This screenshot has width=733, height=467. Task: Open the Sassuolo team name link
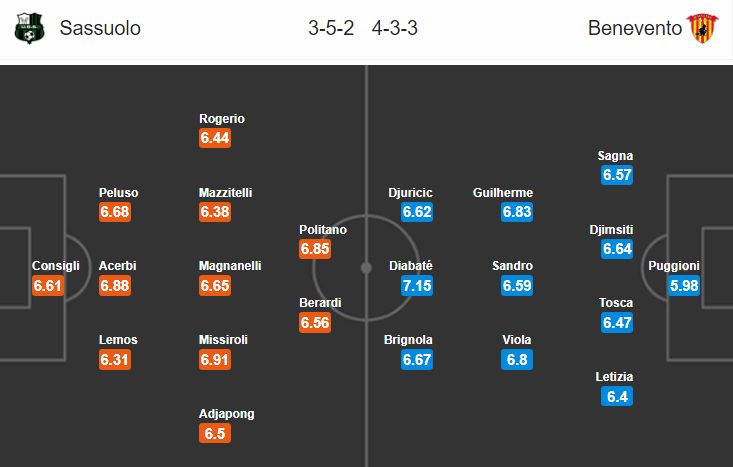[x=100, y=28]
